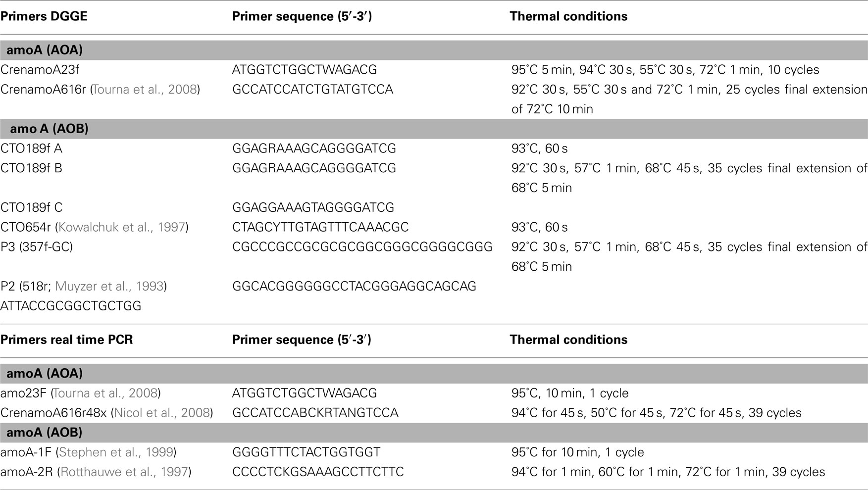Select the amo A (AOB) section band

point(434,129)
